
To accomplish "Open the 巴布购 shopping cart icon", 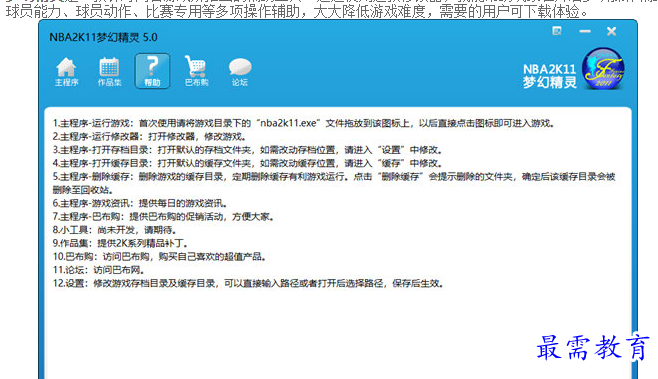I will point(196,71).
